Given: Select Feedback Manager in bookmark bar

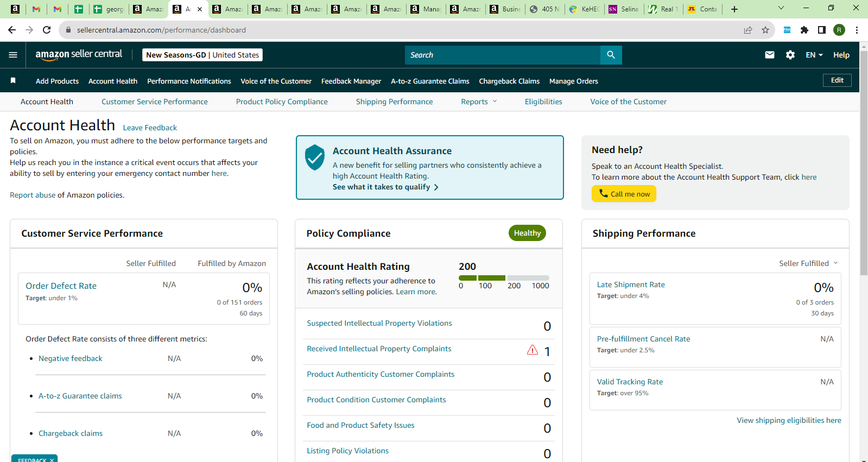Looking at the screenshot, I should pos(351,81).
